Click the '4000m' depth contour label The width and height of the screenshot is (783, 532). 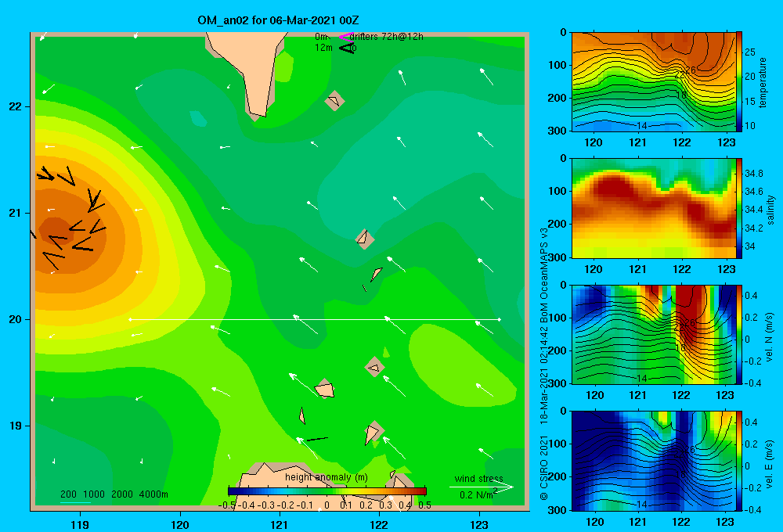coord(153,494)
